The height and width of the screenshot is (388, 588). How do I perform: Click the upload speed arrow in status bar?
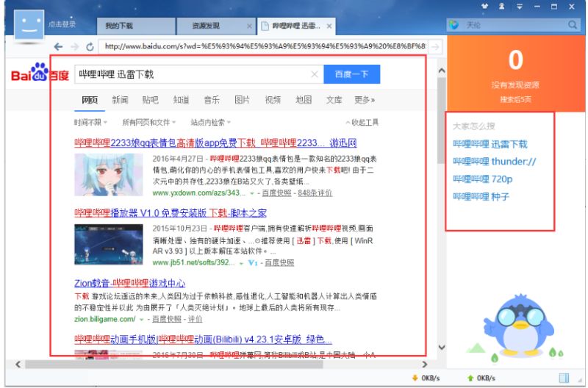(470, 378)
